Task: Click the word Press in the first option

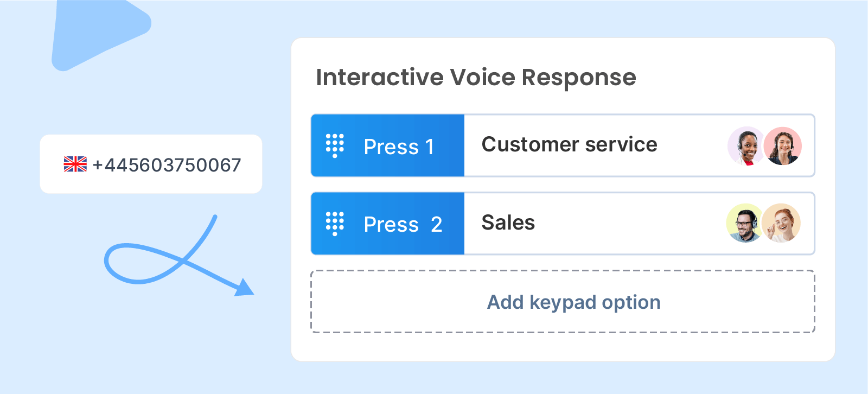Action: pos(391,147)
